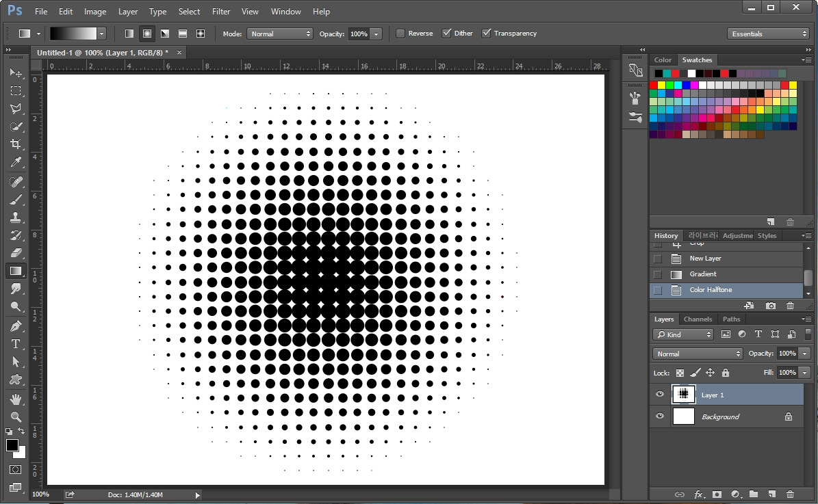Expand the Essentials workspace dropdown
Image resolution: width=818 pixels, height=504 pixels.
(x=768, y=34)
